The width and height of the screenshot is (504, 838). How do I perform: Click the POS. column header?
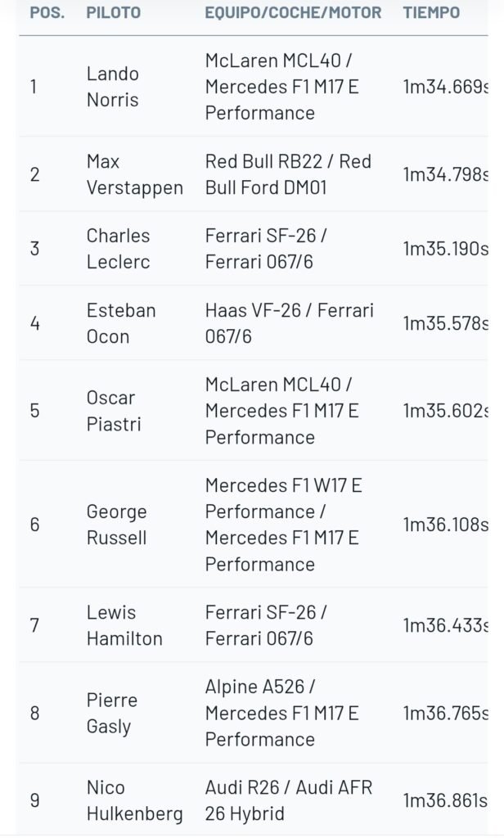pos(47,13)
